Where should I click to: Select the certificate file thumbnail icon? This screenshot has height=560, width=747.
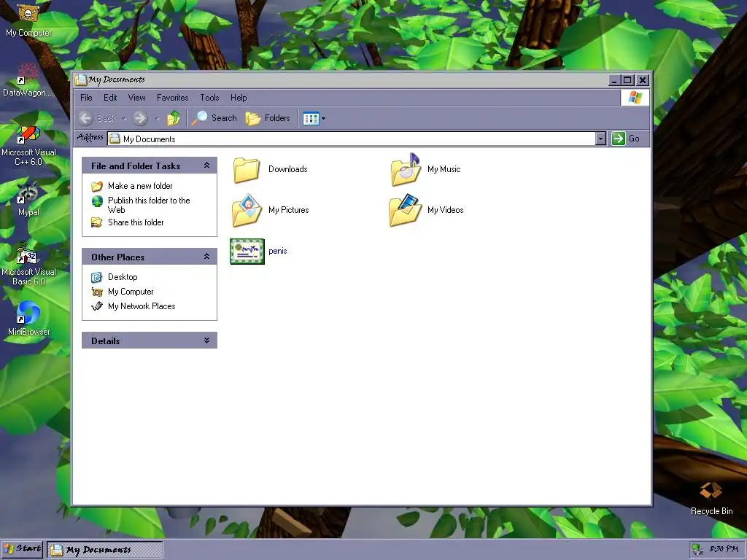[247, 251]
